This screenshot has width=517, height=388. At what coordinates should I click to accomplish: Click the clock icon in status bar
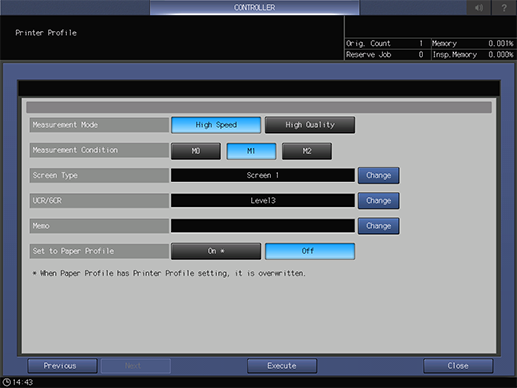[6, 382]
